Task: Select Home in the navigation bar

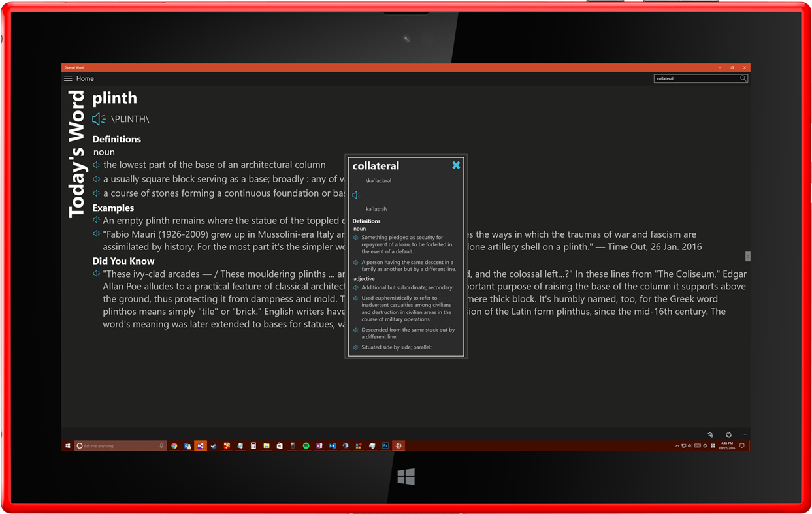Action: coord(86,78)
